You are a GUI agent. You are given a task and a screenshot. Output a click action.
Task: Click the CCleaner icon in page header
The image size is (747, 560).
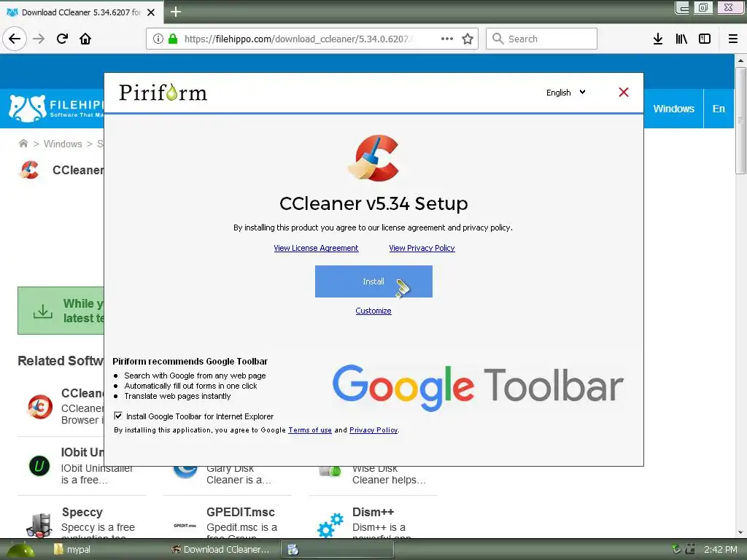click(29, 170)
